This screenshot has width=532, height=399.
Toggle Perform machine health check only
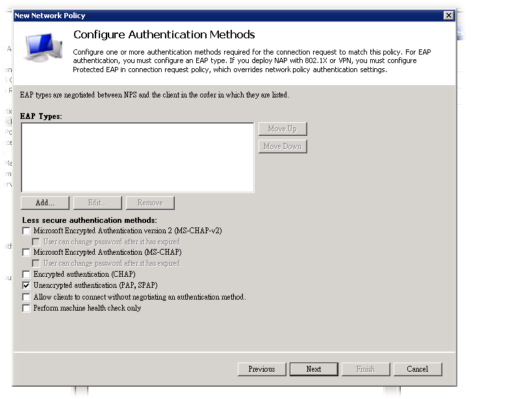point(27,308)
